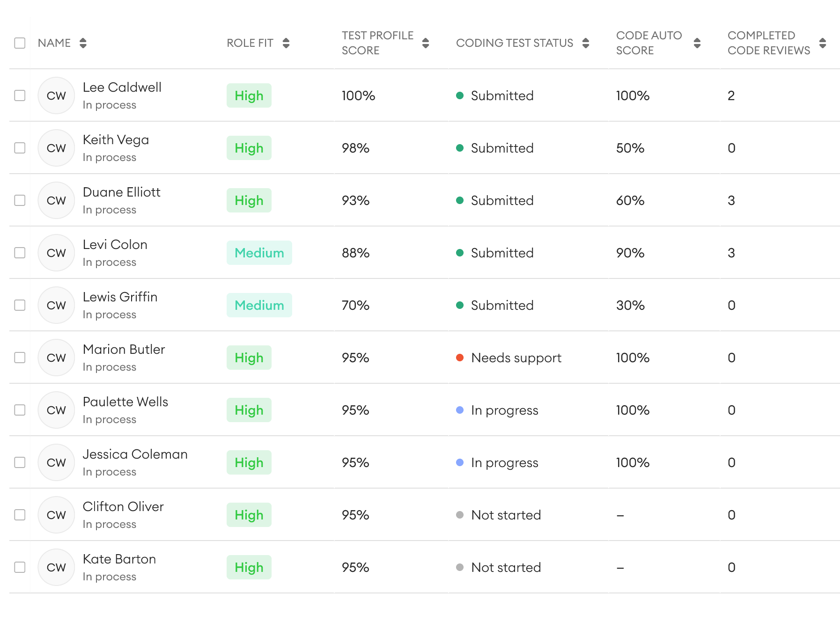Check the box for Jessica Coleman

[x=20, y=462]
